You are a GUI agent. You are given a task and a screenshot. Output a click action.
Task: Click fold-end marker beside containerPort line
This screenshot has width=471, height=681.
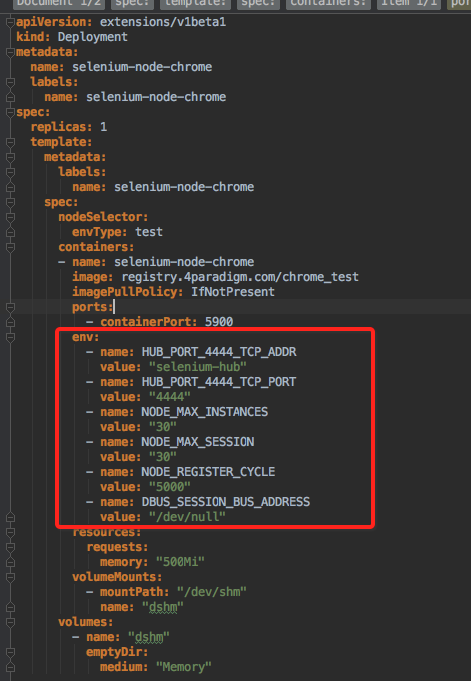pos(10,322)
